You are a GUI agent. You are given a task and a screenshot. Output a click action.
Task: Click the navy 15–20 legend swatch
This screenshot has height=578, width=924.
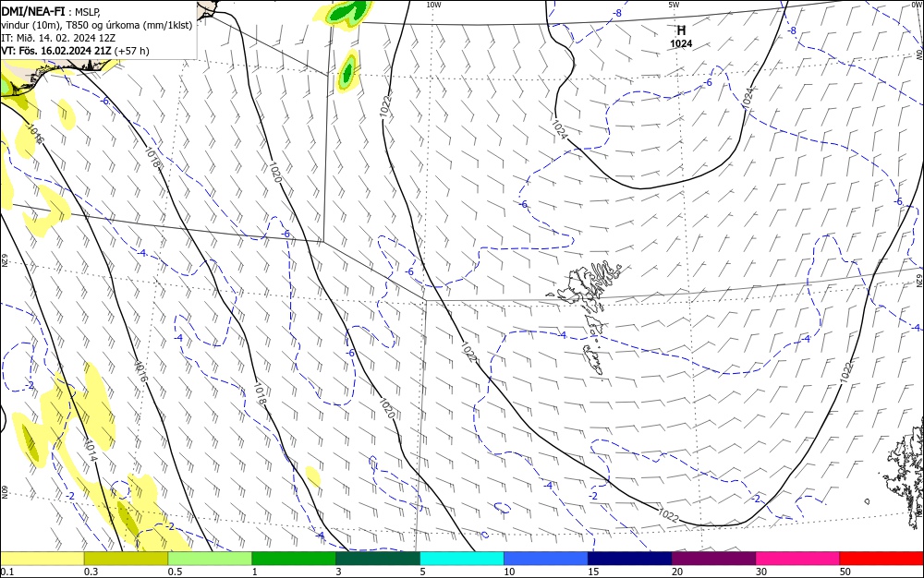click(x=630, y=559)
